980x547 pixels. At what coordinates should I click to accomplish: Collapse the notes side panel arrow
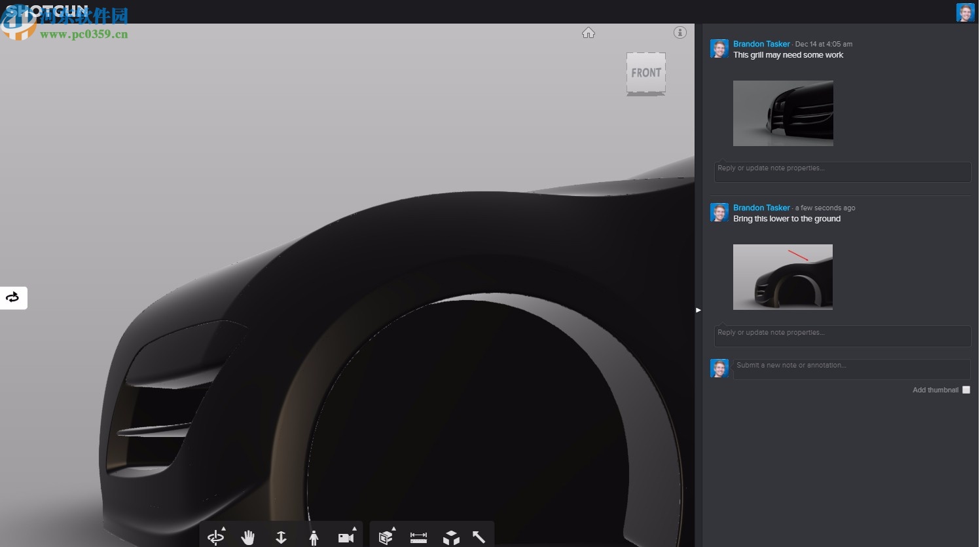(698, 310)
